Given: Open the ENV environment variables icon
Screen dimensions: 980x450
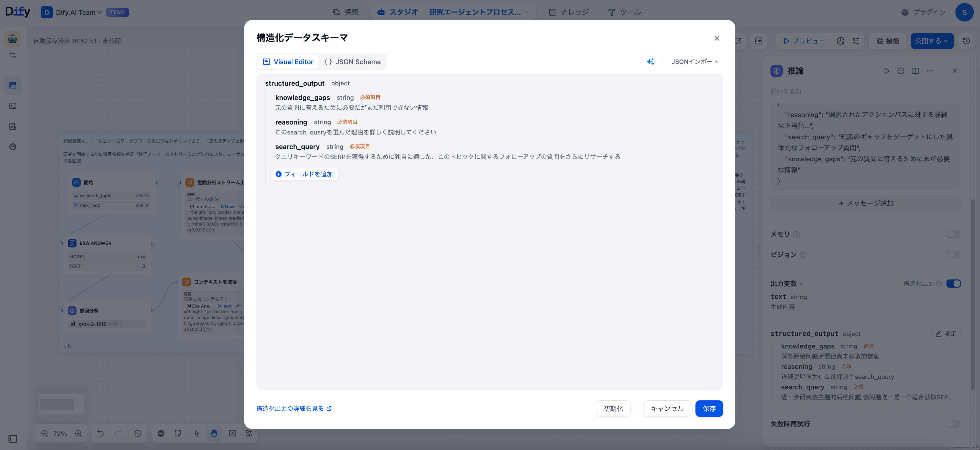Looking at the screenshot, I should pos(759,41).
